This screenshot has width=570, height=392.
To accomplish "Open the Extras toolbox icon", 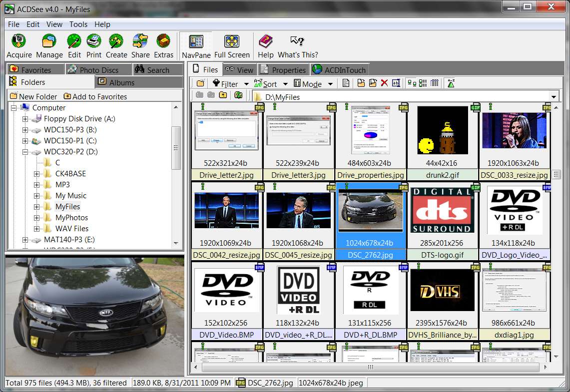I will pos(163,41).
